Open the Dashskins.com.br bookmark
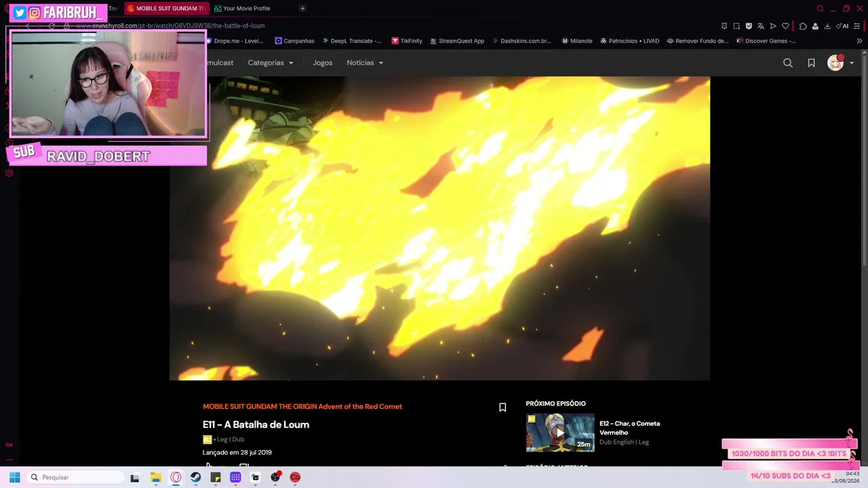This screenshot has width=868, height=488. (521, 41)
